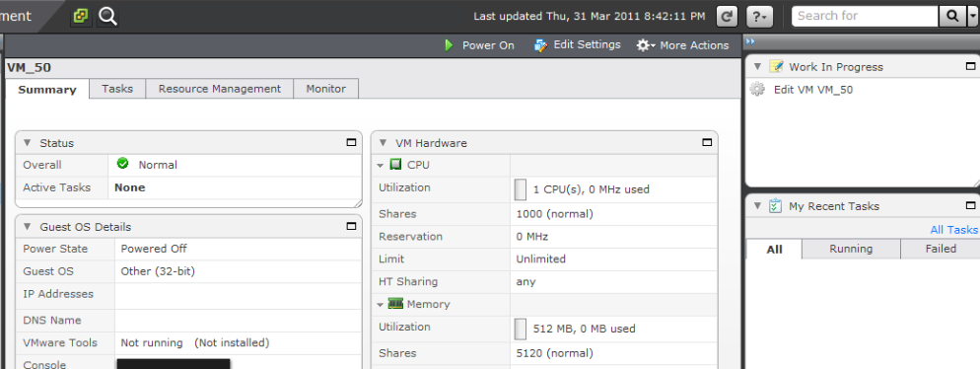Show Running tasks tab
This screenshot has width=980, height=369.
click(x=851, y=249)
